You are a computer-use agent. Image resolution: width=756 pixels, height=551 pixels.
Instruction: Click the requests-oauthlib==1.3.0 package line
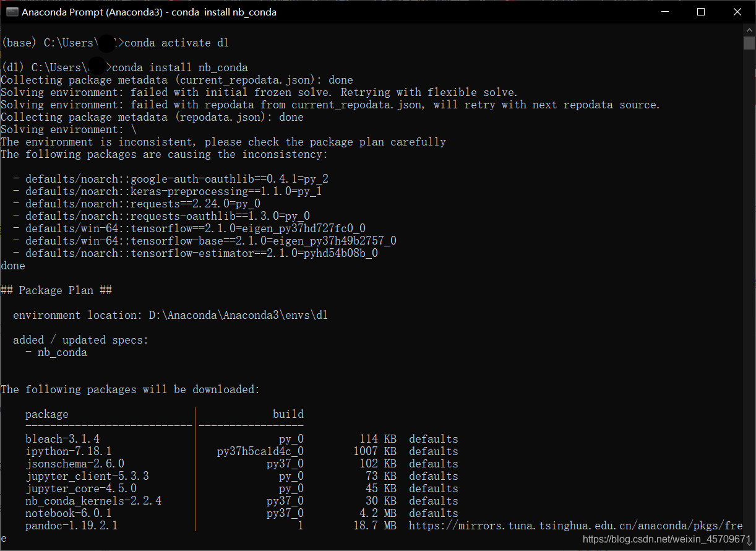[x=161, y=216]
